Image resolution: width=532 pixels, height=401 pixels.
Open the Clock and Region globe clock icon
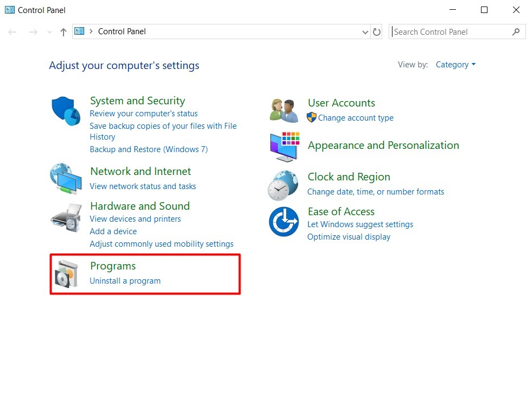click(283, 185)
